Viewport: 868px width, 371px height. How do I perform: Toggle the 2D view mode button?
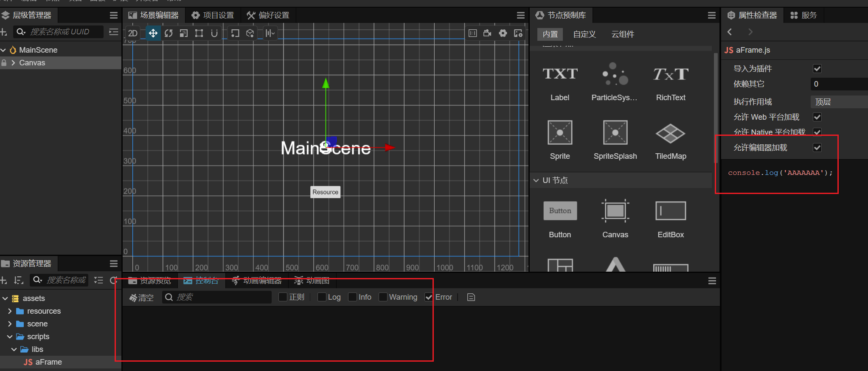[133, 33]
